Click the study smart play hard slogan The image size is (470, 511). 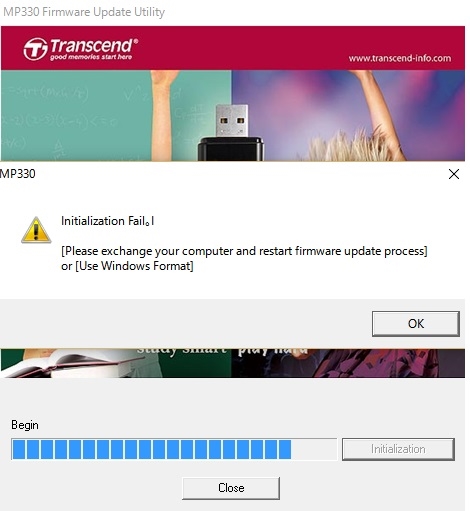(222, 350)
